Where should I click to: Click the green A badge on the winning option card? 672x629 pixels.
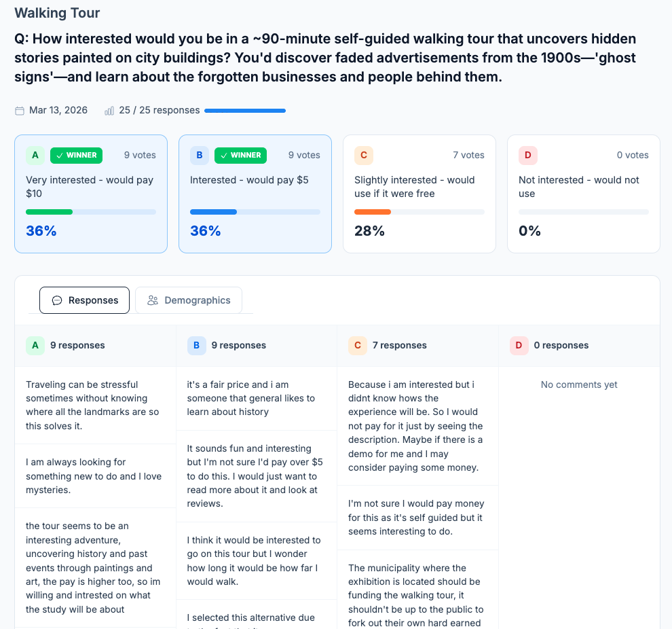click(x=35, y=156)
